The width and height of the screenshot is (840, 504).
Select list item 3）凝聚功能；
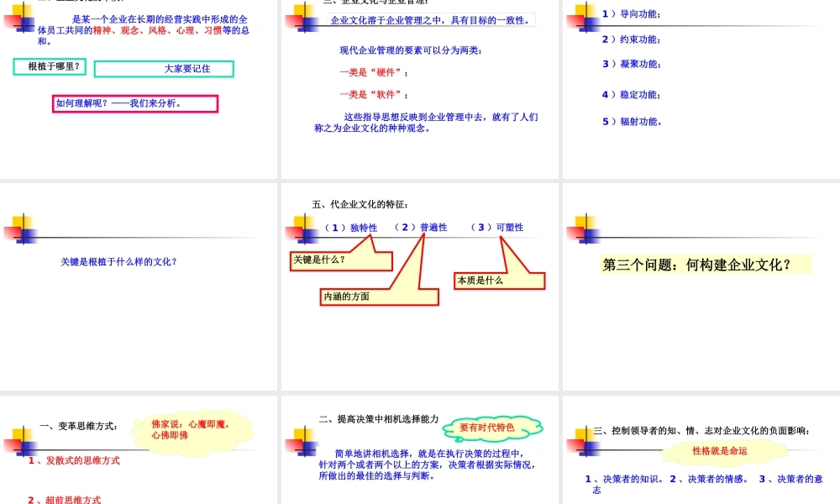pos(631,64)
